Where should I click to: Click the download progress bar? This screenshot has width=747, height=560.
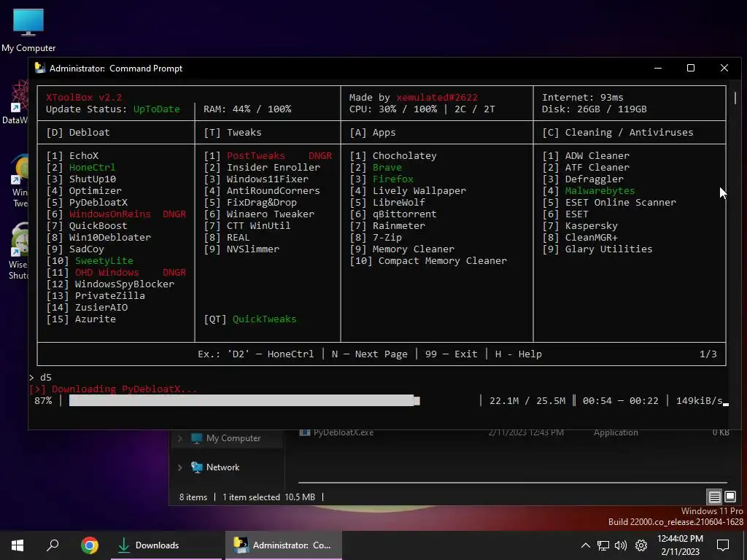[x=244, y=401]
